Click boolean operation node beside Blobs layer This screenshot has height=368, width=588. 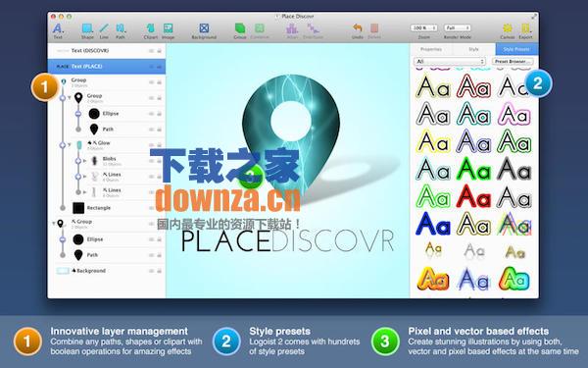(78, 161)
